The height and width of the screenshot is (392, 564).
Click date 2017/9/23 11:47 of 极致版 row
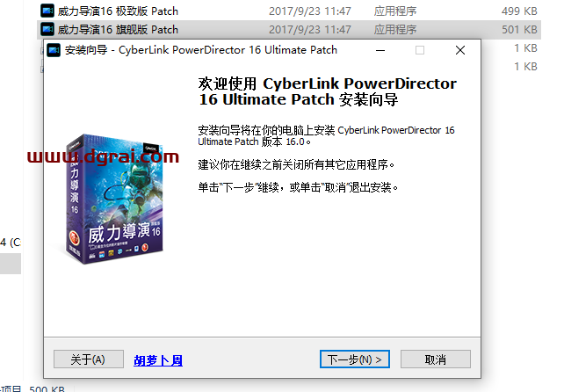pos(310,11)
